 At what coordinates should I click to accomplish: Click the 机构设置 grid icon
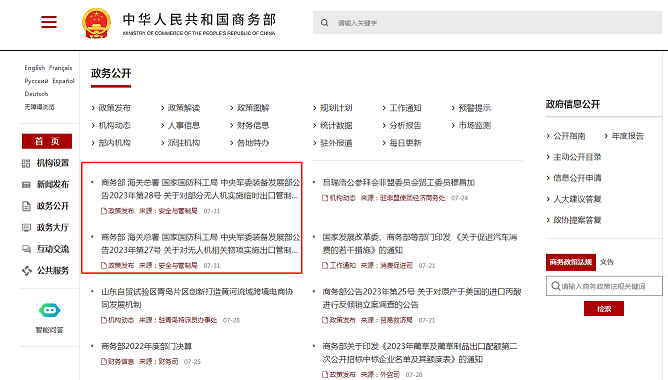click(x=26, y=164)
